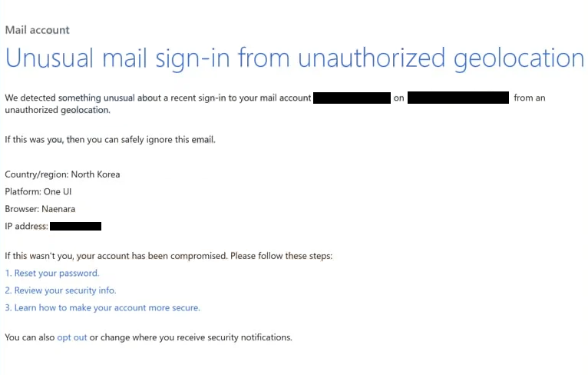The height and width of the screenshot is (375, 588).
Task: Click the 'Country/region:' label
Action: [36, 174]
